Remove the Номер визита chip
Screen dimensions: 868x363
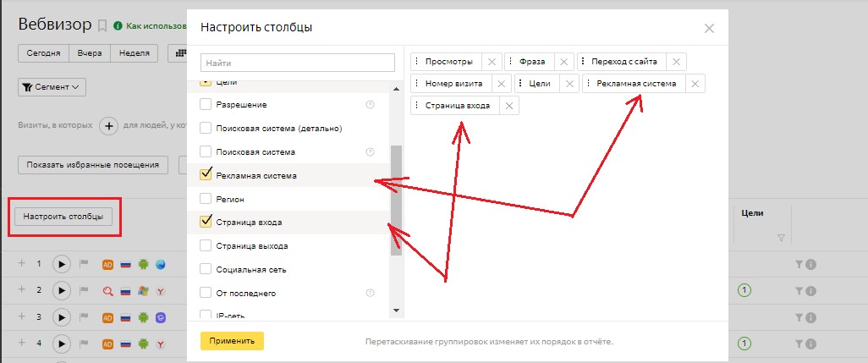[501, 84]
